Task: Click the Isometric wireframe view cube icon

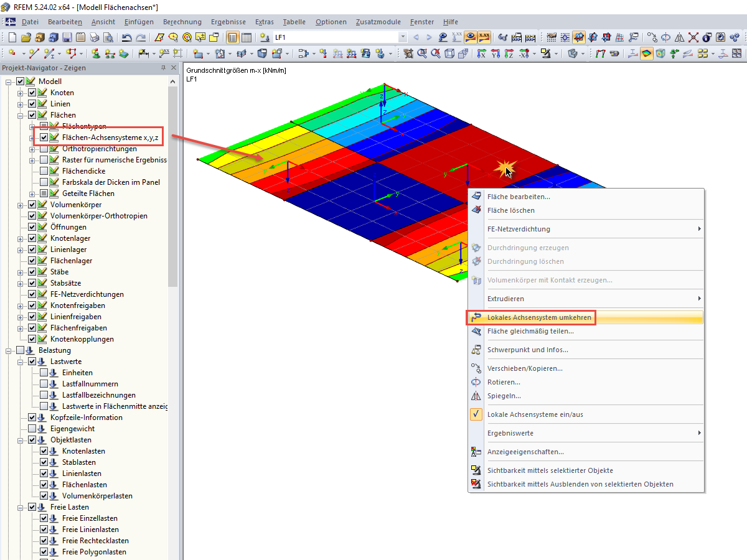Action: (449, 54)
